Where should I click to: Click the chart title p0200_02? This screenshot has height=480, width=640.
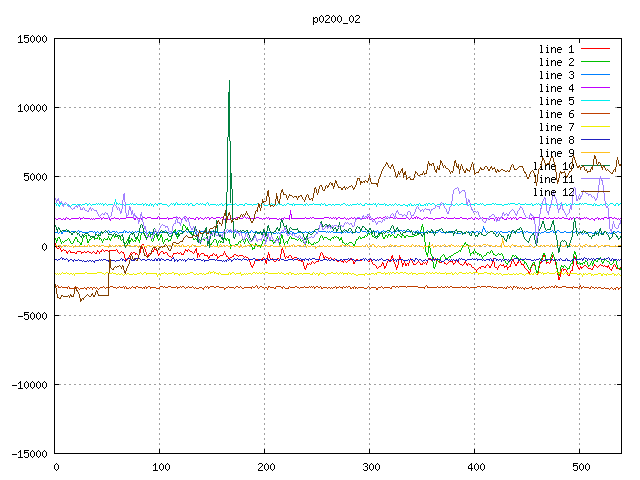(337, 19)
